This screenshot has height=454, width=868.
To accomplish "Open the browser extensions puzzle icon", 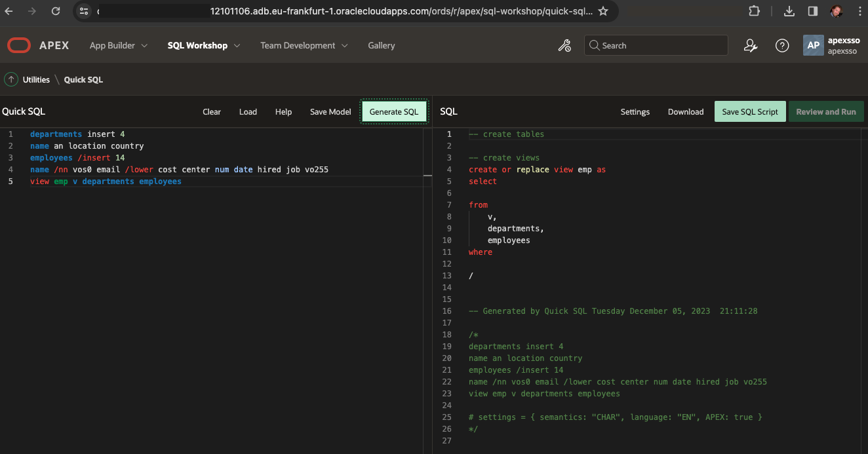I will point(754,11).
